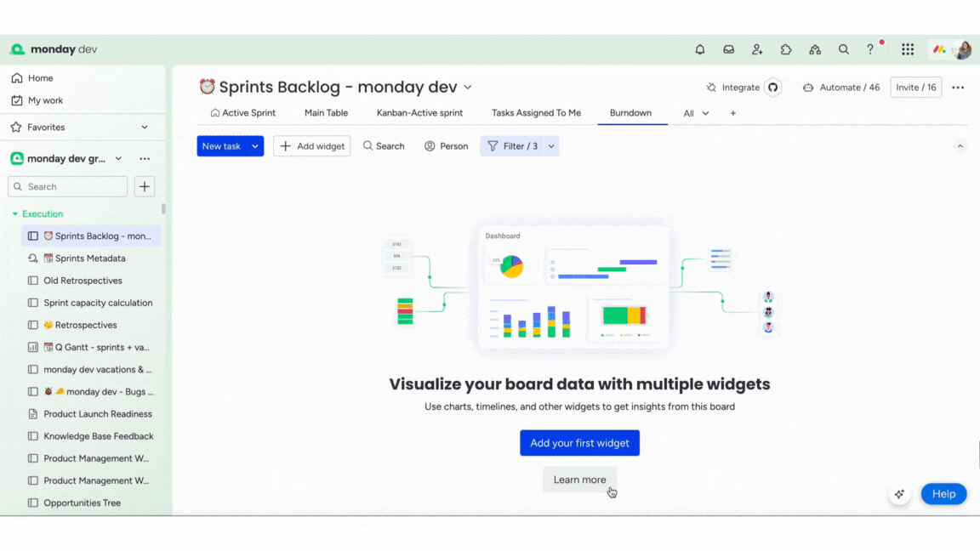Screen dimensions: 980x551
Task: Open the Kanban-Active sprint tab
Action: 419,113
